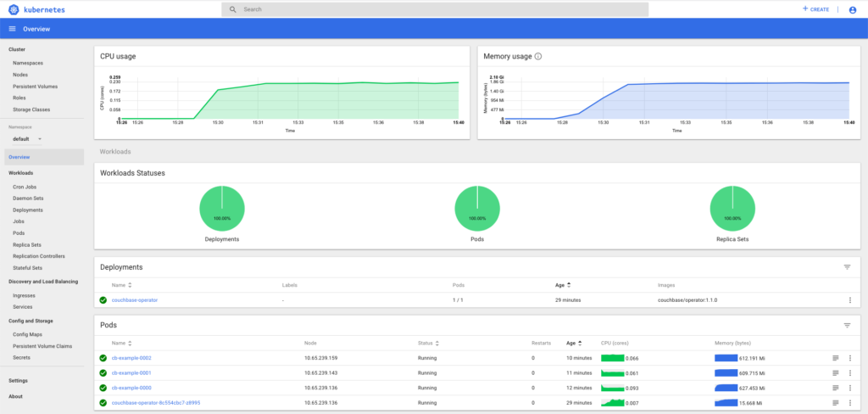Open the user account icon
This screenshot has height=414, width=868.
click(x=852, y=9)
